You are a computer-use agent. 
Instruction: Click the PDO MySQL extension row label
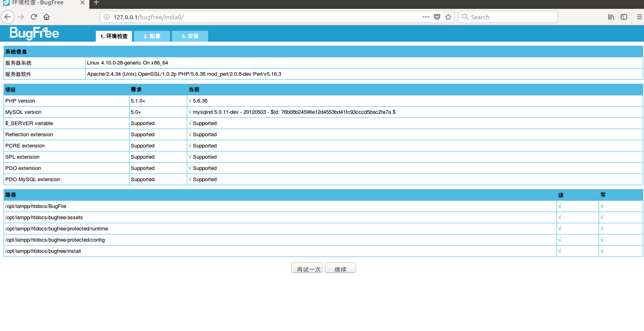tap(33, 180)
